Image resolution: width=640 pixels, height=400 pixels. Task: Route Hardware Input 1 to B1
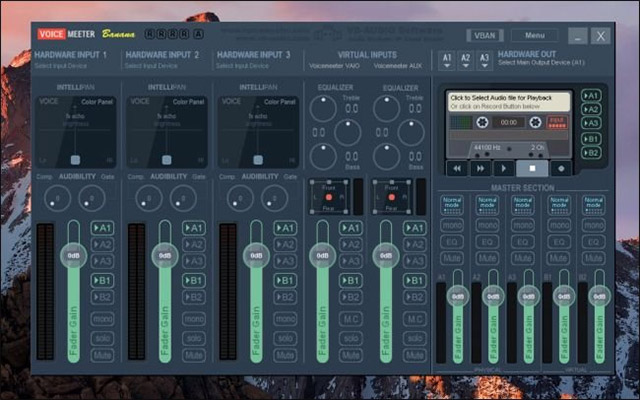click(102, 280)
